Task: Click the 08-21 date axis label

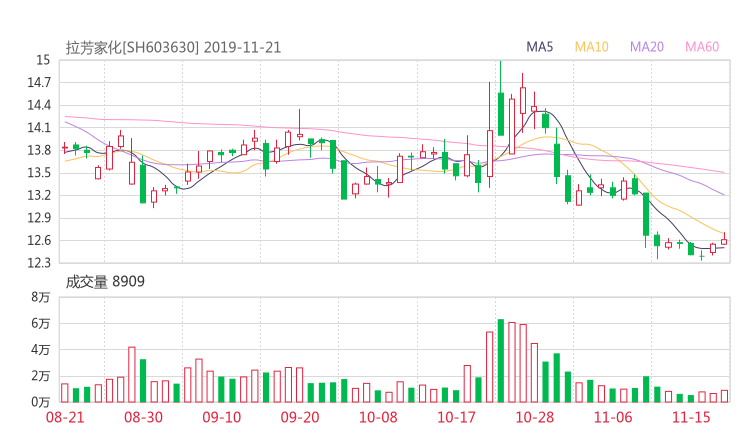Action: coord(65,417)
